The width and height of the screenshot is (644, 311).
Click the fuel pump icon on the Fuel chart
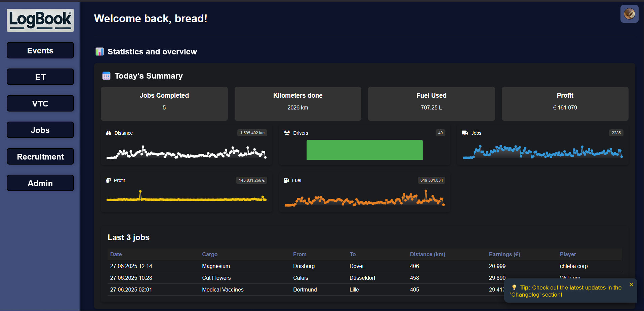pyautogui.click(x=286, y=180)
